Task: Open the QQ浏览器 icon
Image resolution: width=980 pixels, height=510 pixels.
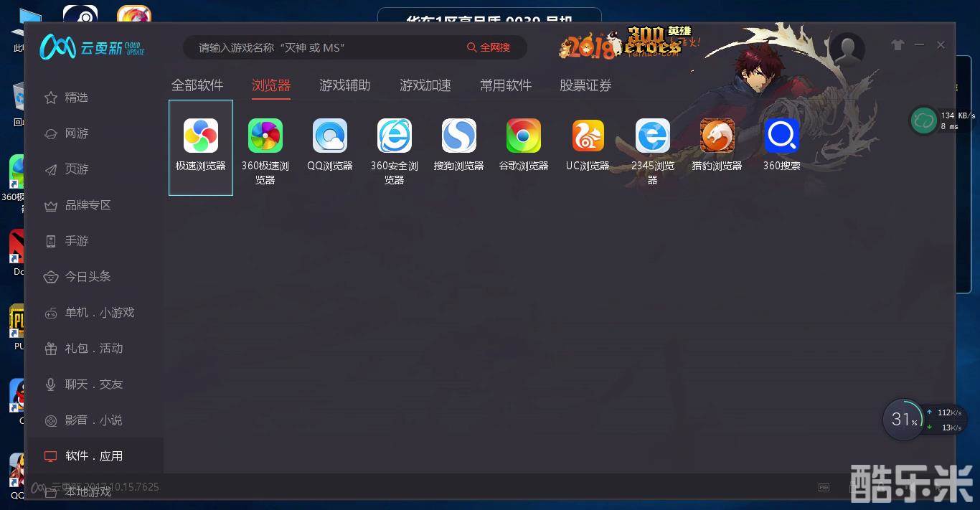Action: click(x=330, y=136)
